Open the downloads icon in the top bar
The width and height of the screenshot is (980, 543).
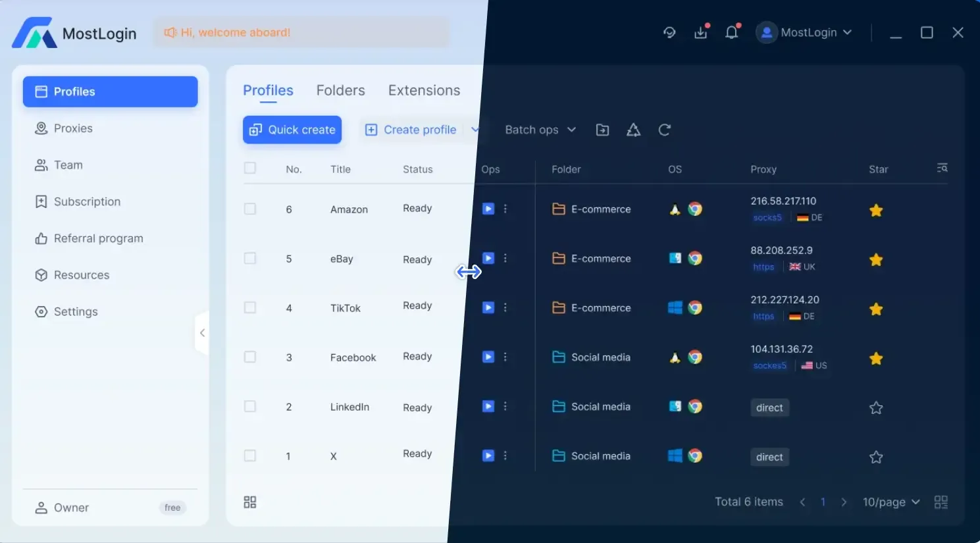[x=701, y=32]
